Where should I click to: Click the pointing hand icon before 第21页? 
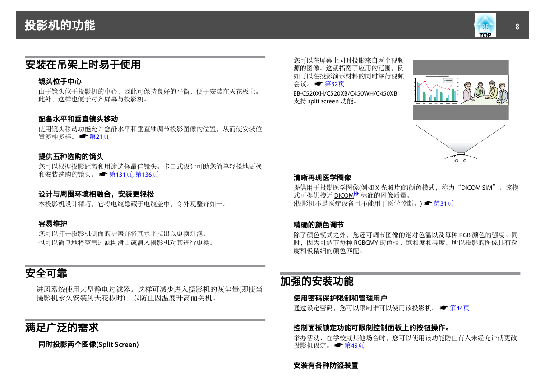(83, 137)
